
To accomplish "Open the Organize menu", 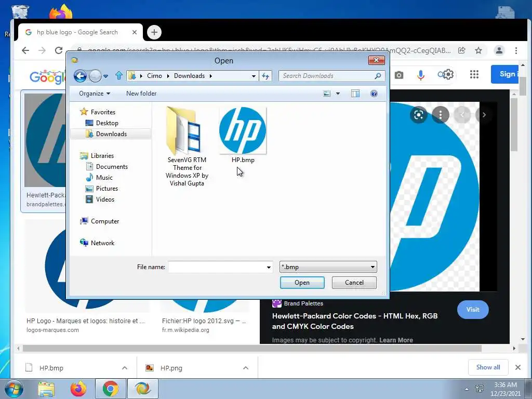I will pos(95,94).
